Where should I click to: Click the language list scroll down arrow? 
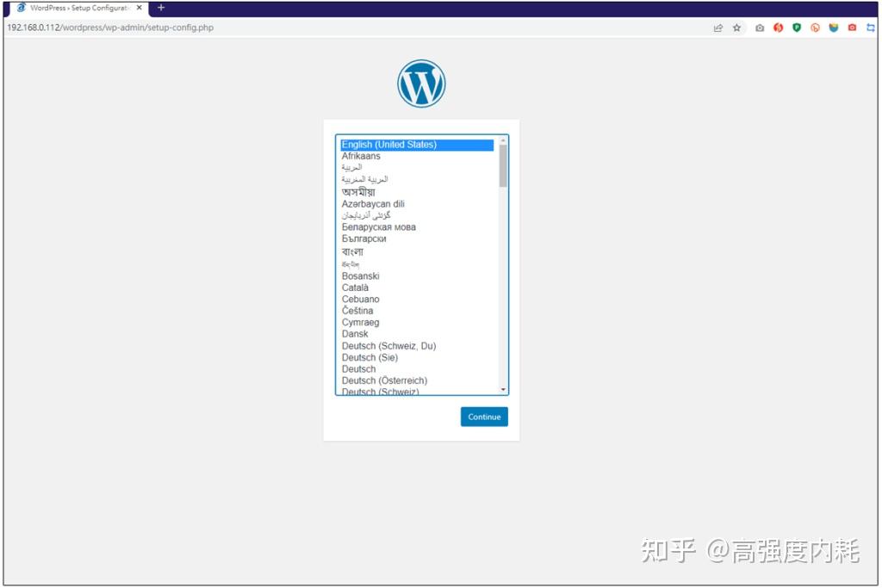503,389
